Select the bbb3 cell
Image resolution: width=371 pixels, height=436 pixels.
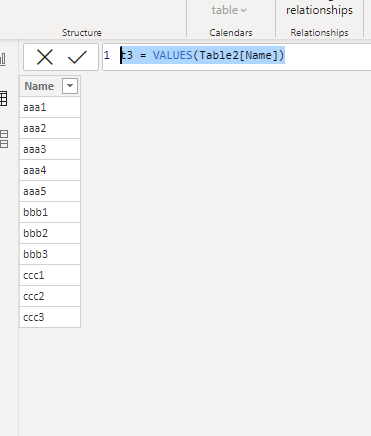(50, 254)
